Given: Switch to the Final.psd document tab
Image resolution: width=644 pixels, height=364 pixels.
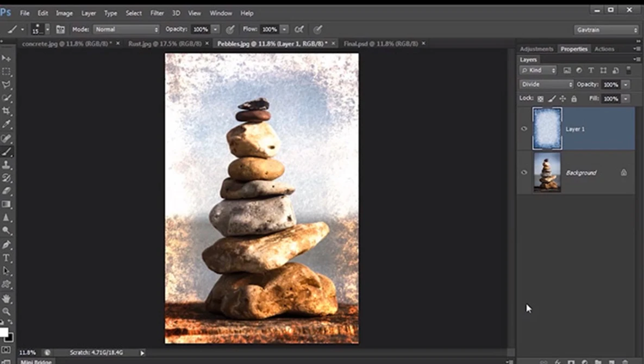Looking at the screenshot, I should [x=381, y=43].
